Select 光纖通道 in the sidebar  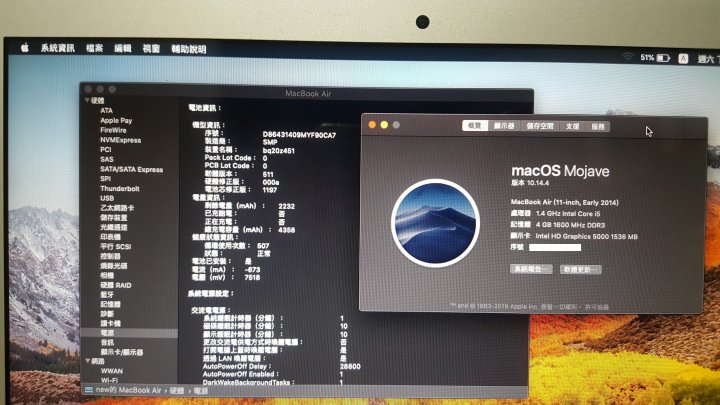114,227
